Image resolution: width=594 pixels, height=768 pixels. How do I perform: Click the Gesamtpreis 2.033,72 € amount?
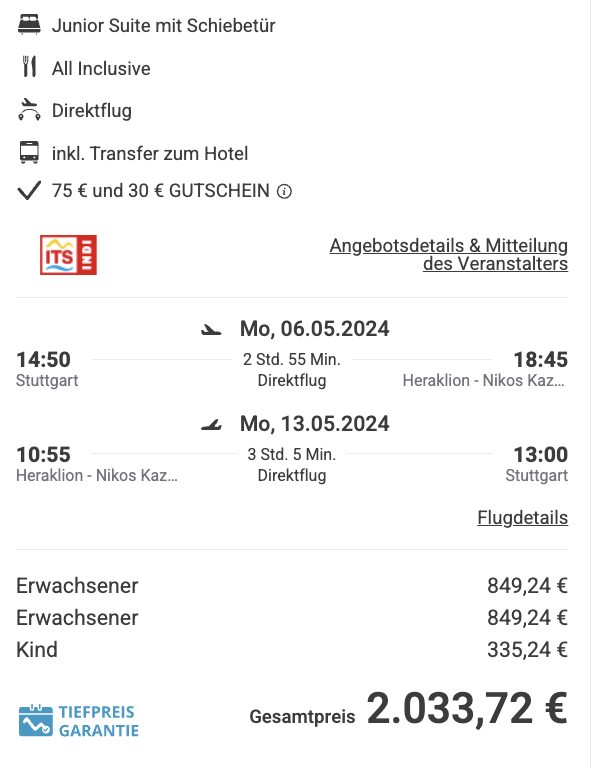pos(467,708)
